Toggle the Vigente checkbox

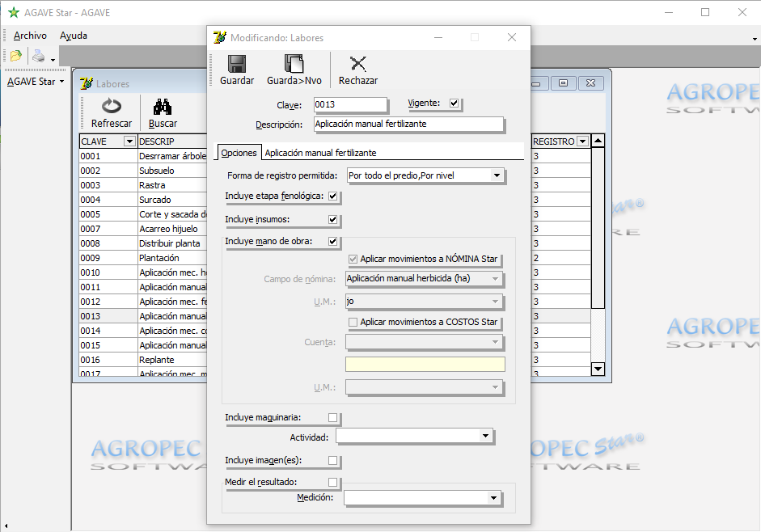(454, 103)
